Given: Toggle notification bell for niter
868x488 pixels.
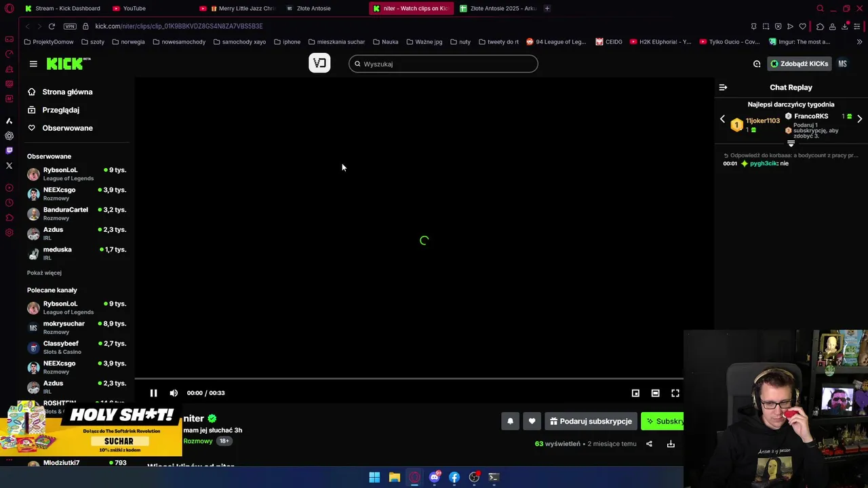Looking at the screenshot, I should (510, 421).
